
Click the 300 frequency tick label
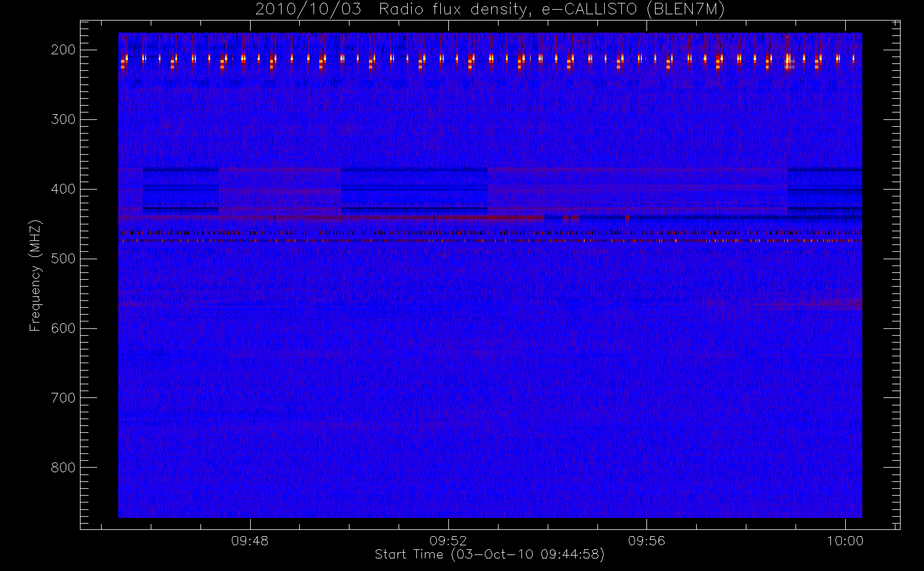tap(63, 119)
